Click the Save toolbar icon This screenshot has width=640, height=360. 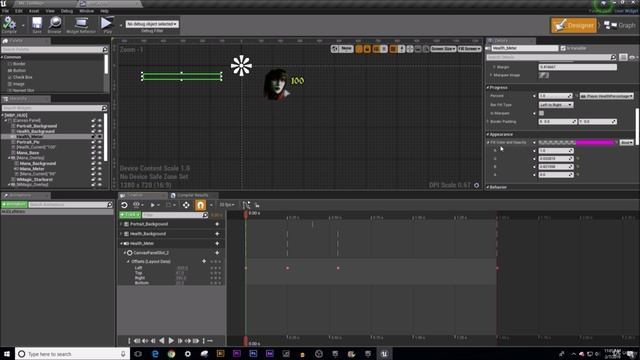point(37,24)
